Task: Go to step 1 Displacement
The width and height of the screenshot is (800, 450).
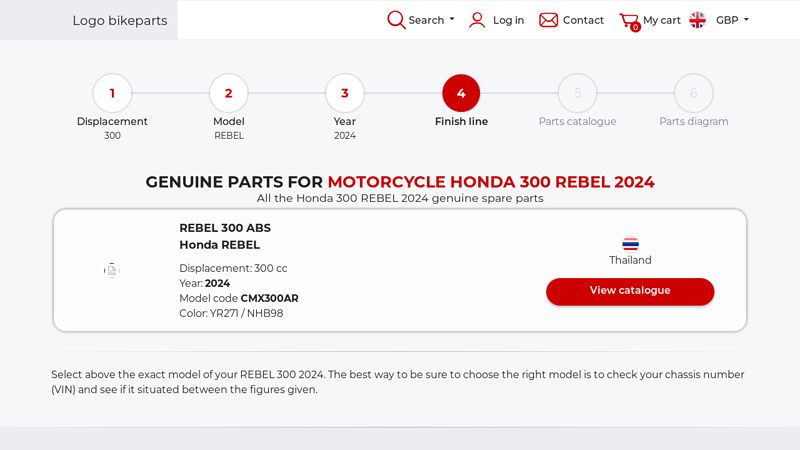Action: [112, 93]
